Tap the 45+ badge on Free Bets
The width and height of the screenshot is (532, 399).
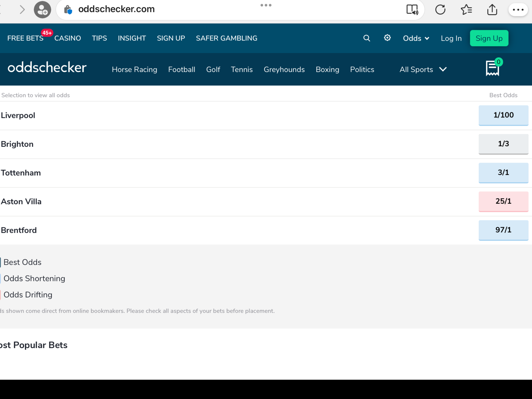(x=47, y=33)
